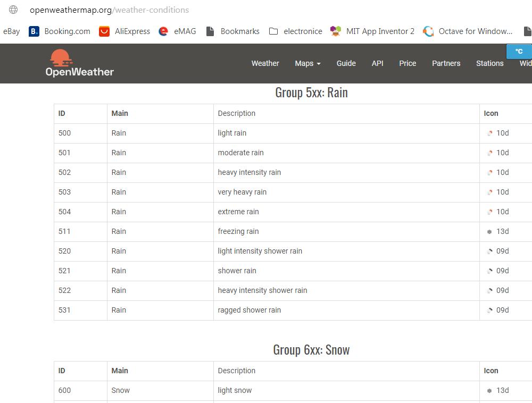Open the Guide nav item
Screen dimensions: 532x403
(346, 63)
